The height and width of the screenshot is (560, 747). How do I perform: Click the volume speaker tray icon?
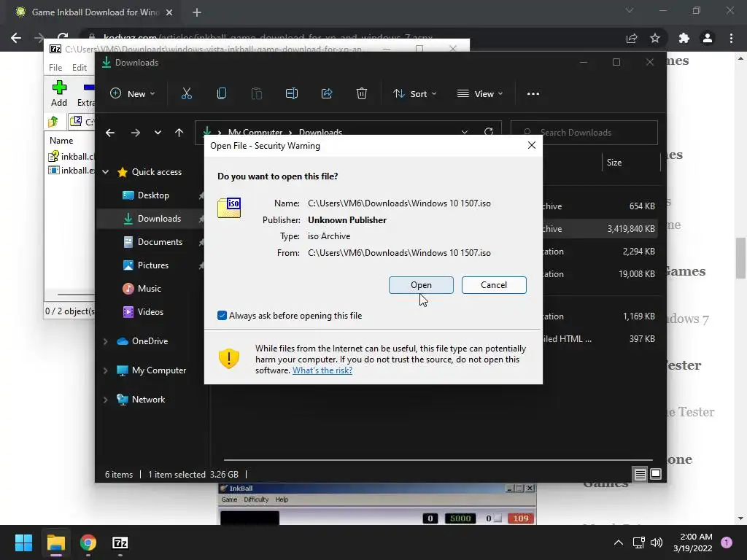click(x=657, y=542)
